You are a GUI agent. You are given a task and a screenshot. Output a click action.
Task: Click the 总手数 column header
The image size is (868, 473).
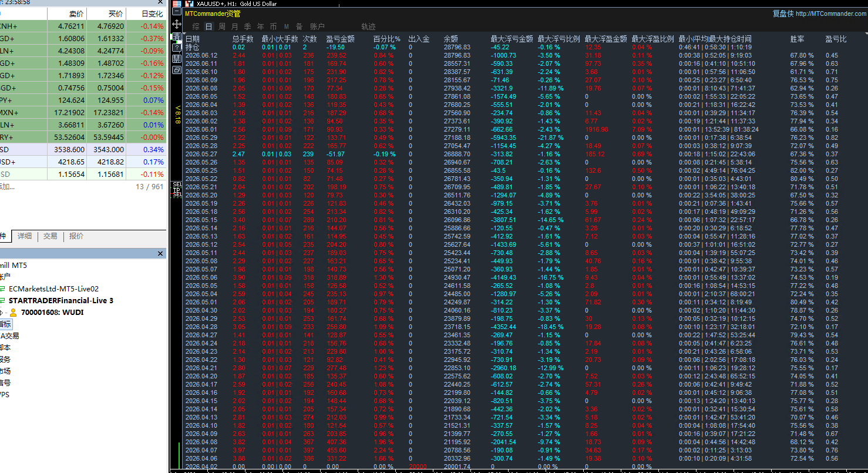tap(243, 39)
